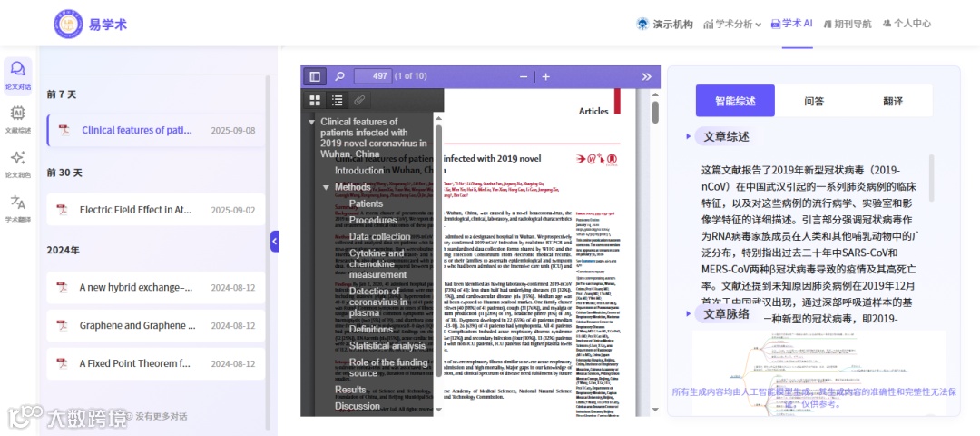This screenshot has height=436, width=980.
Task: Open 文献综述 sidebar tool
Action: pyautogui.click(x=17, y=120)
